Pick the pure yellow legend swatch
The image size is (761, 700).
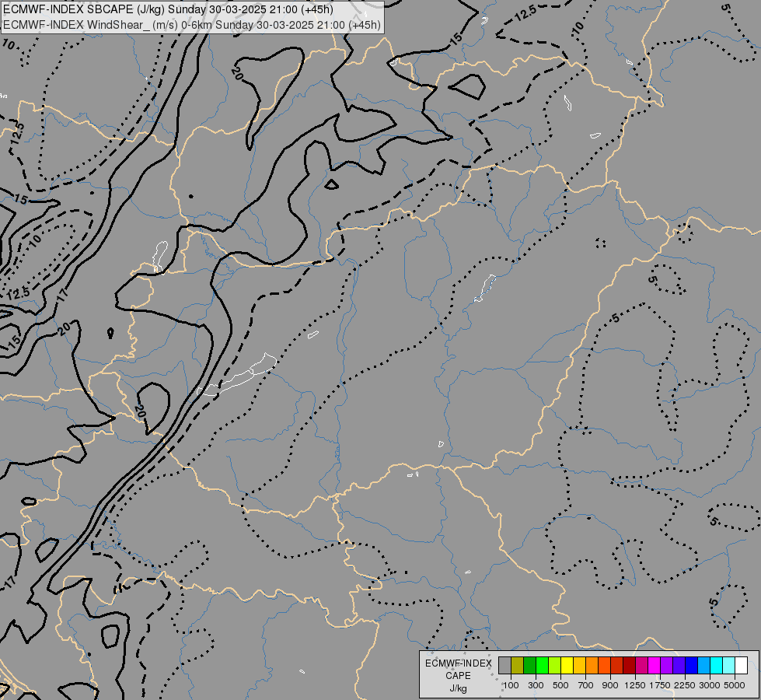coord(567,666)
